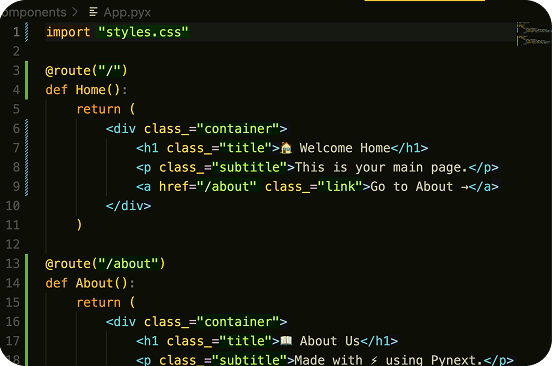This screenshot has height=366, width=552.
Task: Select the components breadcrumb folder
Action: [x=33, y=12]
